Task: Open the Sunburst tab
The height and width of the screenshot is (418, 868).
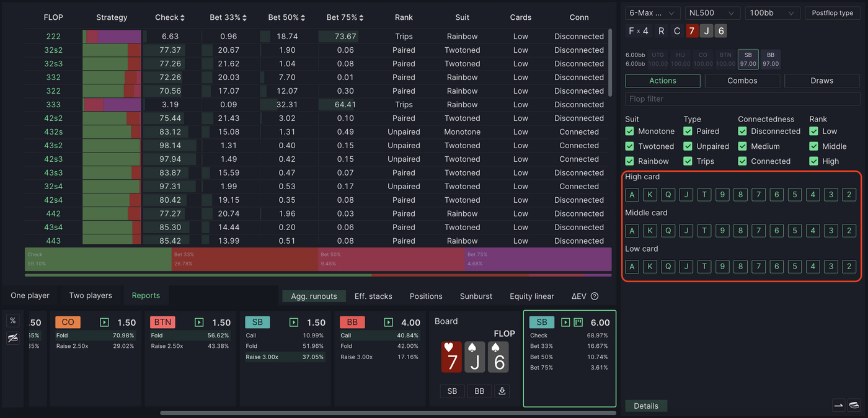Action: [476, 296]
